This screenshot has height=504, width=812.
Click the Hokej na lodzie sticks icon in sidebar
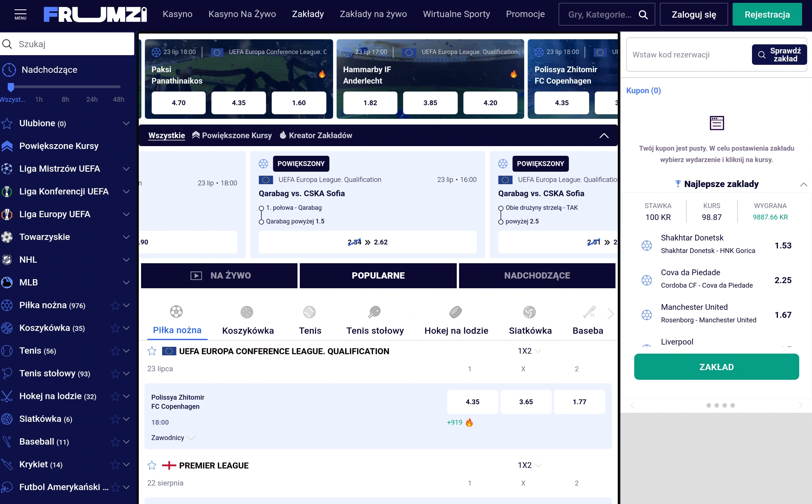pos(7,396)
